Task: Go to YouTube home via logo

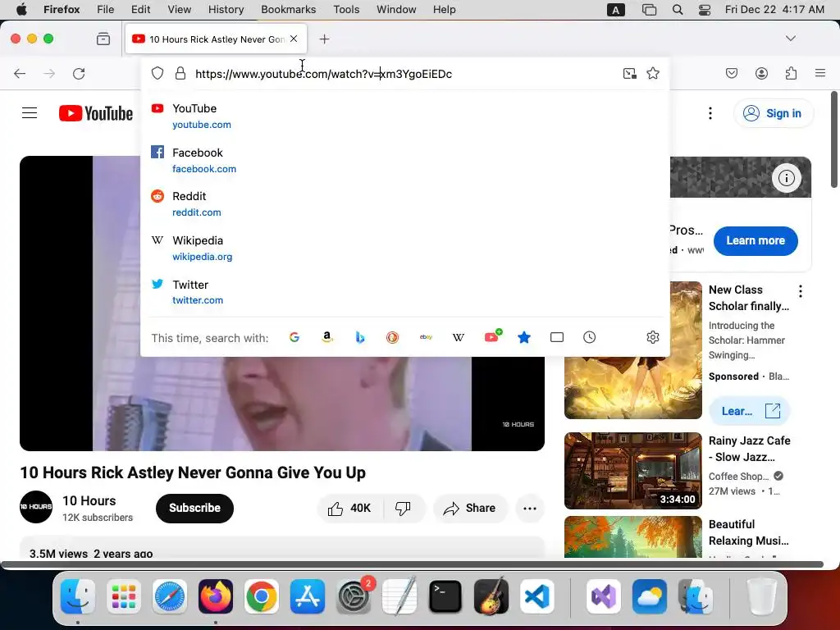Action: click(x=96, y=113)
